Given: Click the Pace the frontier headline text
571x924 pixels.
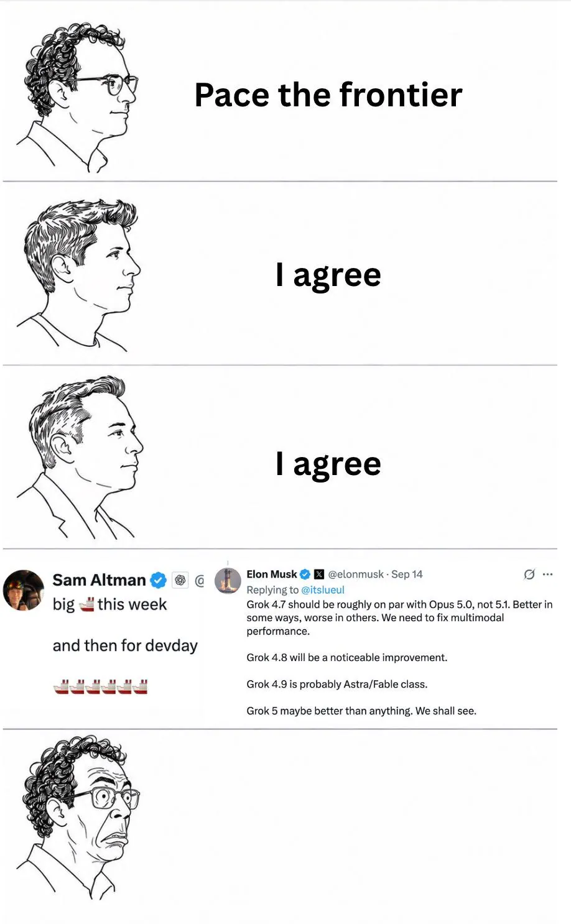Looking at the screenshot, I should coord(328,95).
